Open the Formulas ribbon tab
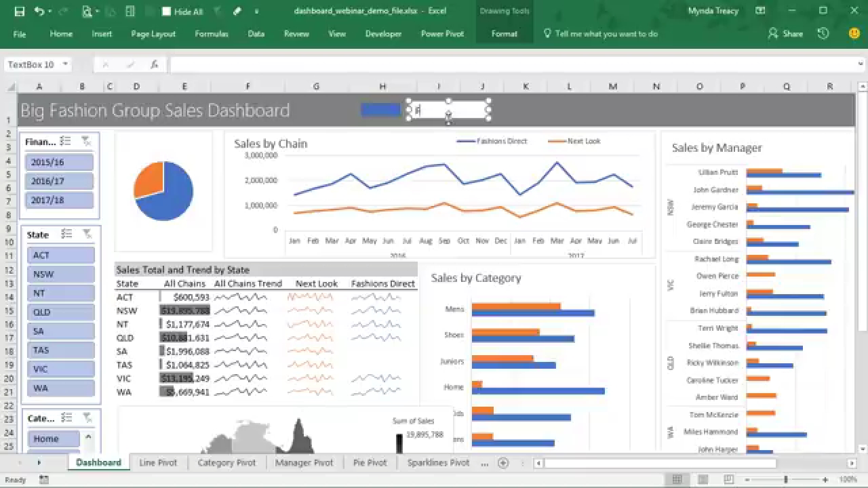Image resolution: width=868 pixels, height=488 pixels. coord(212,34)
